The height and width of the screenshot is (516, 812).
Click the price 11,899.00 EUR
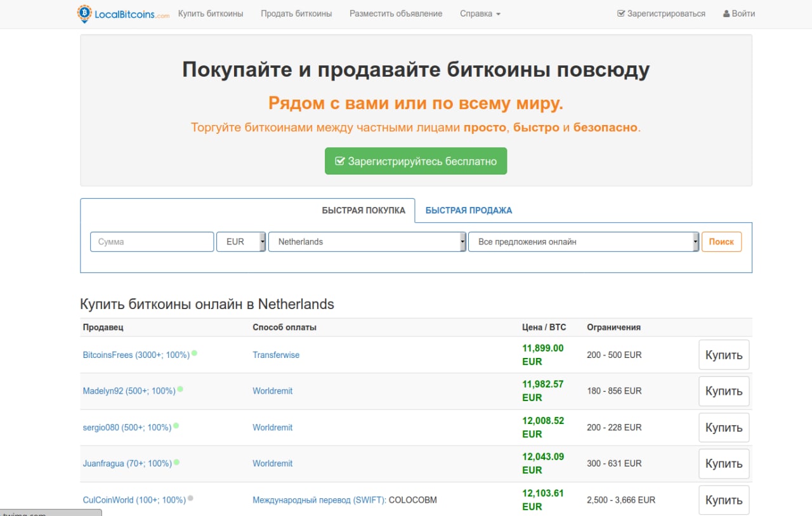point(543,355)
